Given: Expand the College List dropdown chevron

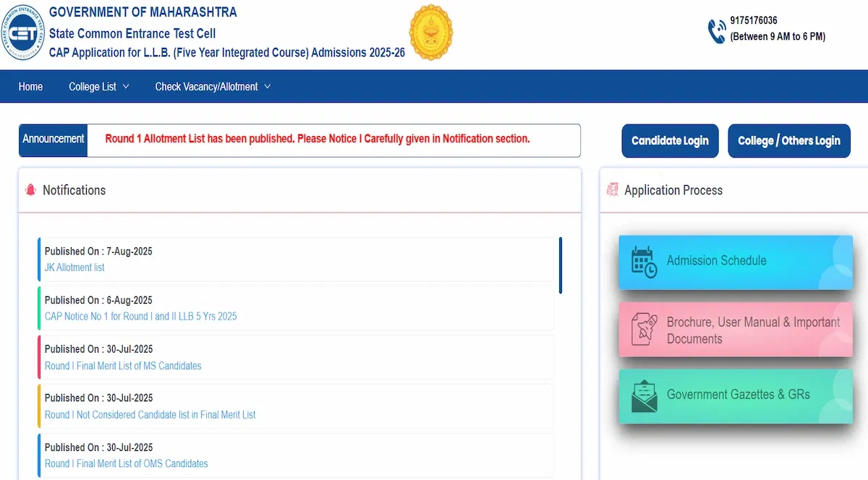Looking at the screenshot, I should (126, 87).
